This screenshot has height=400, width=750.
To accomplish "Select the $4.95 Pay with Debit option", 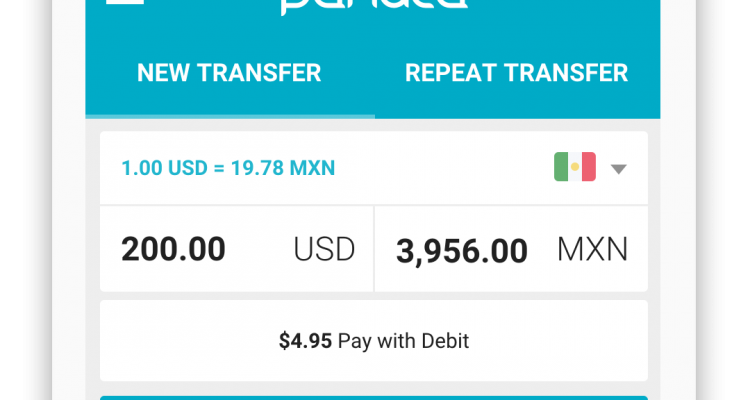I will pos(374,341).
